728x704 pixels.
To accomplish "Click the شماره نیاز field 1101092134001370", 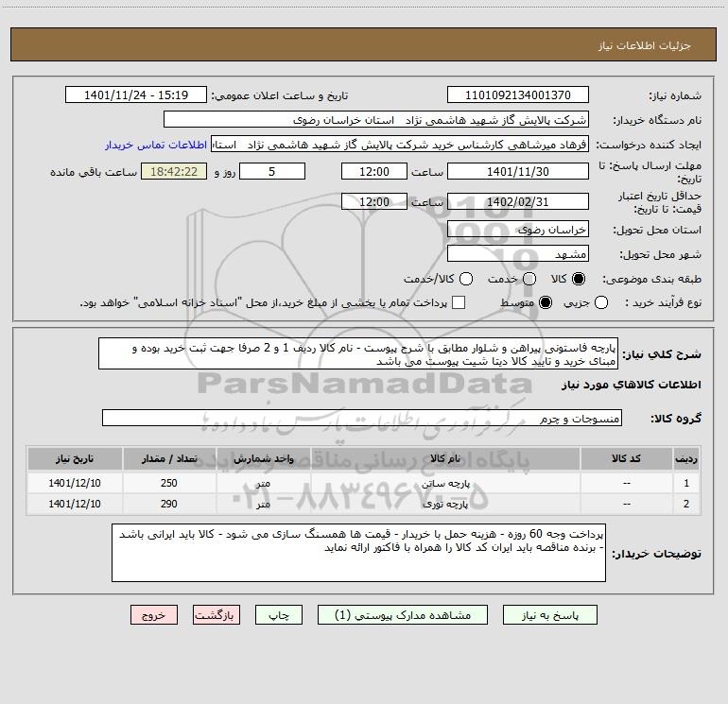I will [518, 95].
